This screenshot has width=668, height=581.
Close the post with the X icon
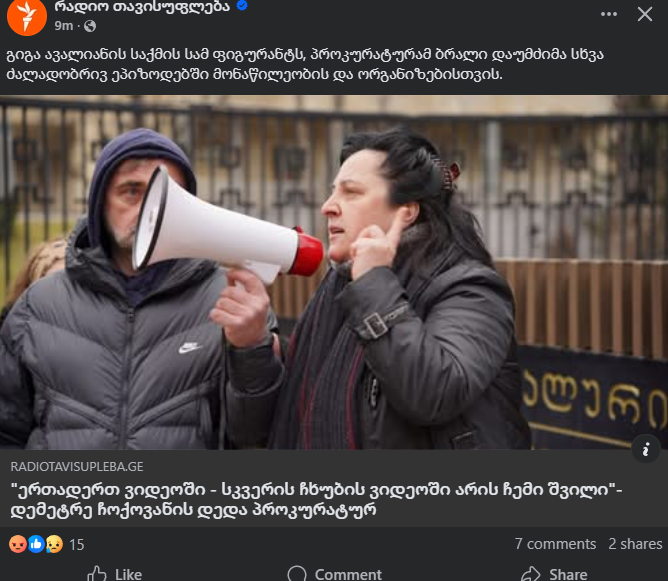pos(645,14)
